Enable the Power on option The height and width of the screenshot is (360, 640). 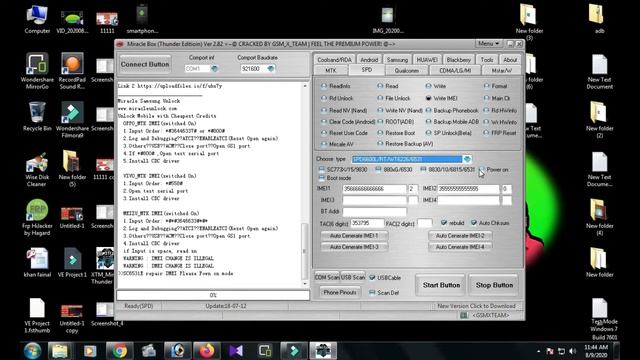(482, 169)
